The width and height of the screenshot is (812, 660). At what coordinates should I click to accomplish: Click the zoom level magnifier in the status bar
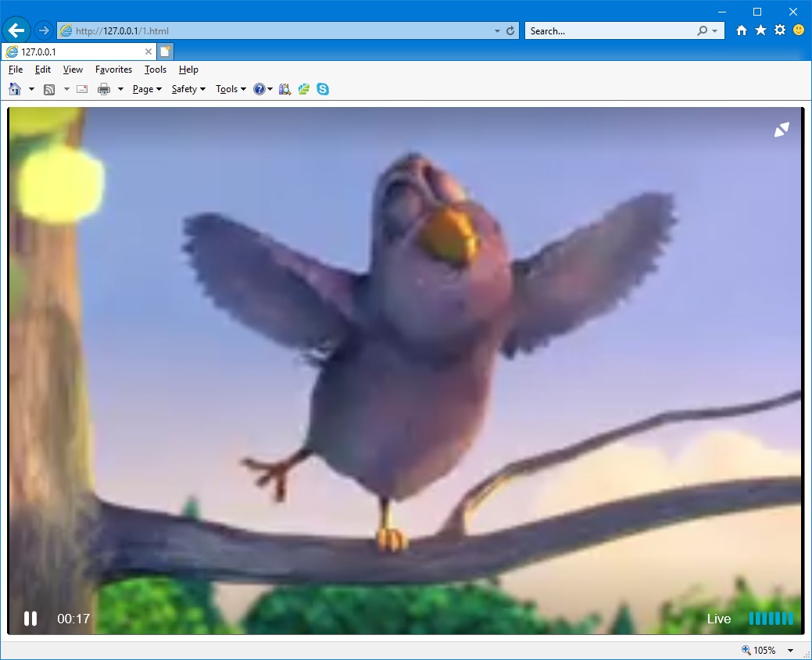click(746, 650)
